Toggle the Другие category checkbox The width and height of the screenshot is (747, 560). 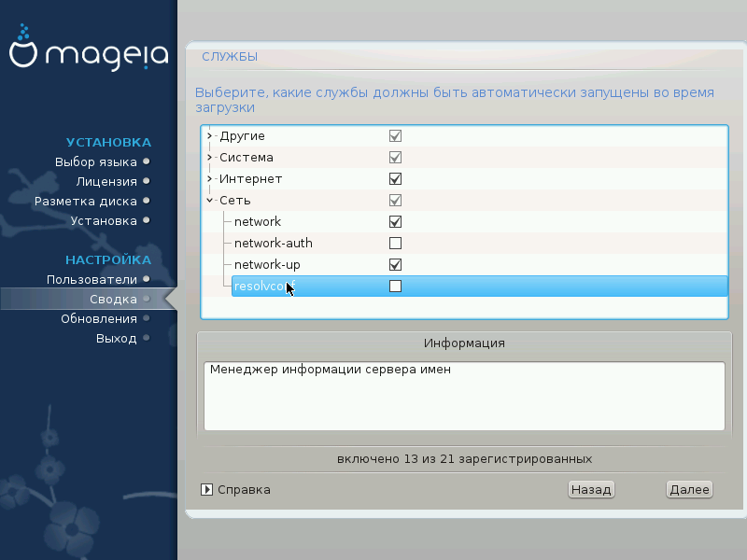(395, 136)
